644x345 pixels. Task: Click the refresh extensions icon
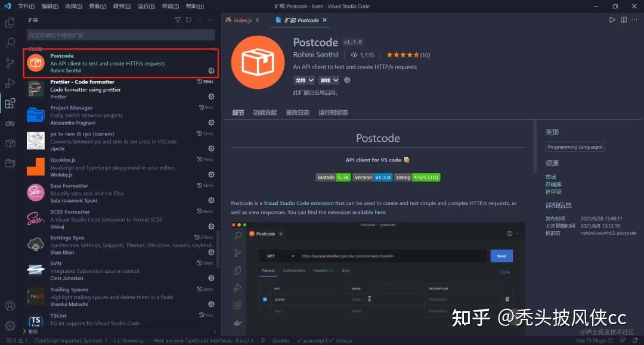(188, 20)
